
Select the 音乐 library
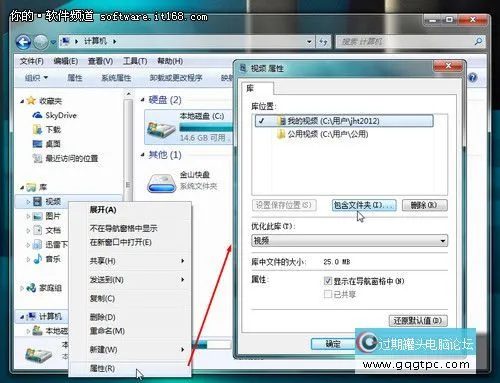click(x=46, y=259)
